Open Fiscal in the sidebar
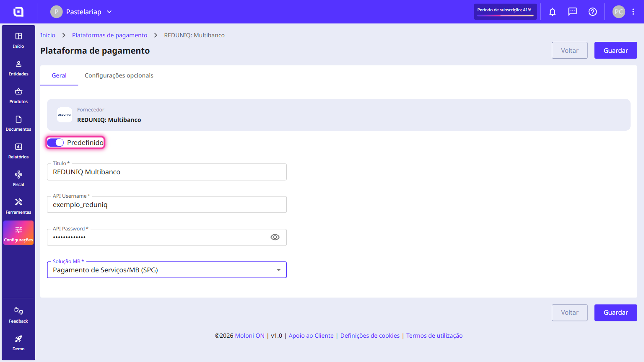 point(18,178)
